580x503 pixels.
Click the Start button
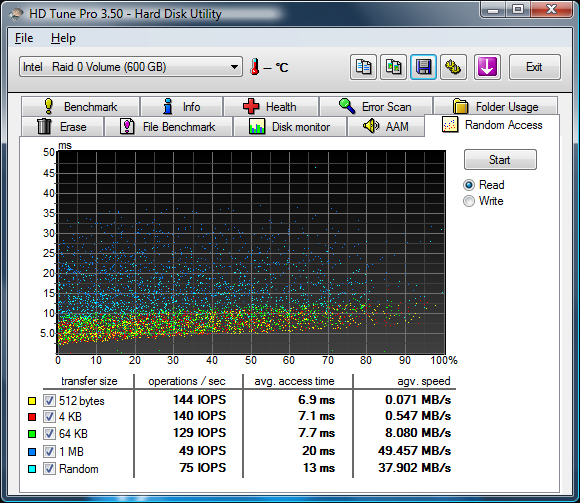[x=500, y=160]
